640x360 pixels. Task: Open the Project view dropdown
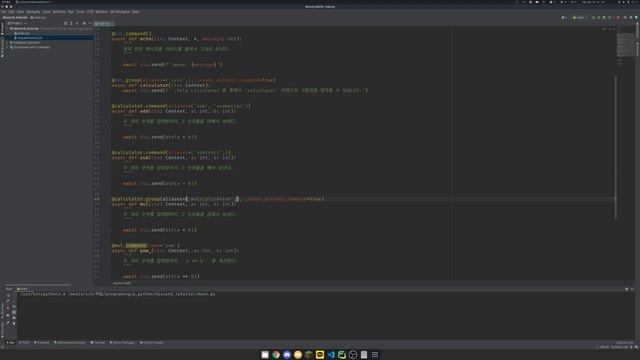(x=17, y=24)
